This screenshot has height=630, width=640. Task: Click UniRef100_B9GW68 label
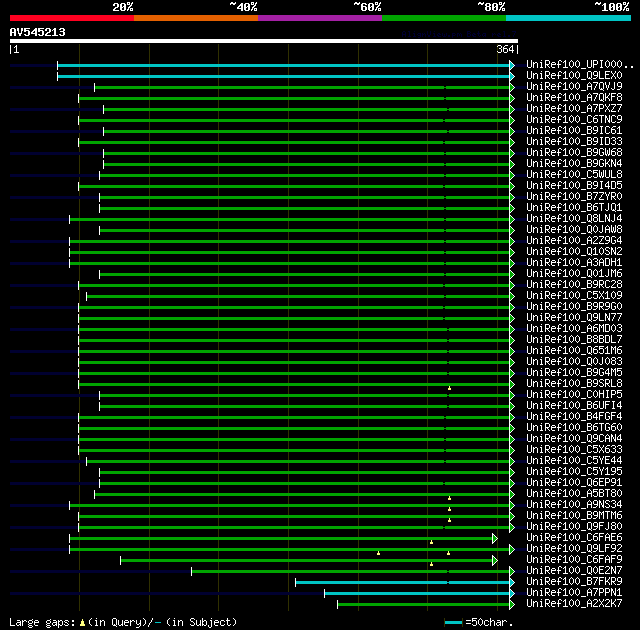pos(574,153)
